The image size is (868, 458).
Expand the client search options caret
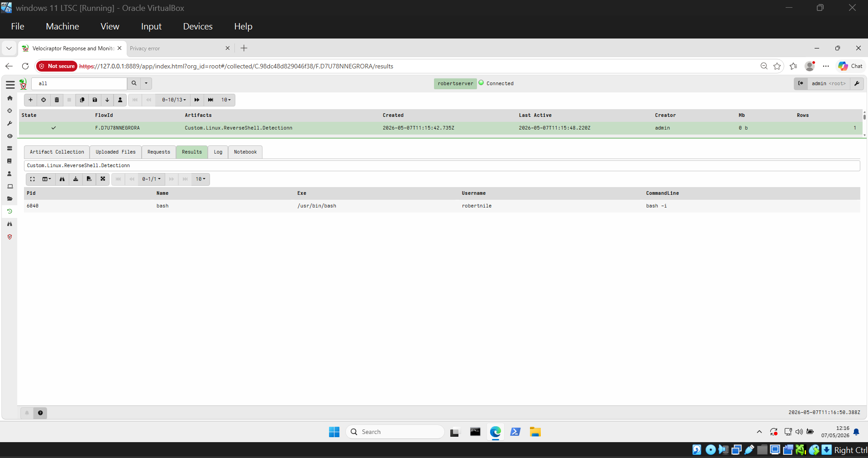[x=146, y=83]
